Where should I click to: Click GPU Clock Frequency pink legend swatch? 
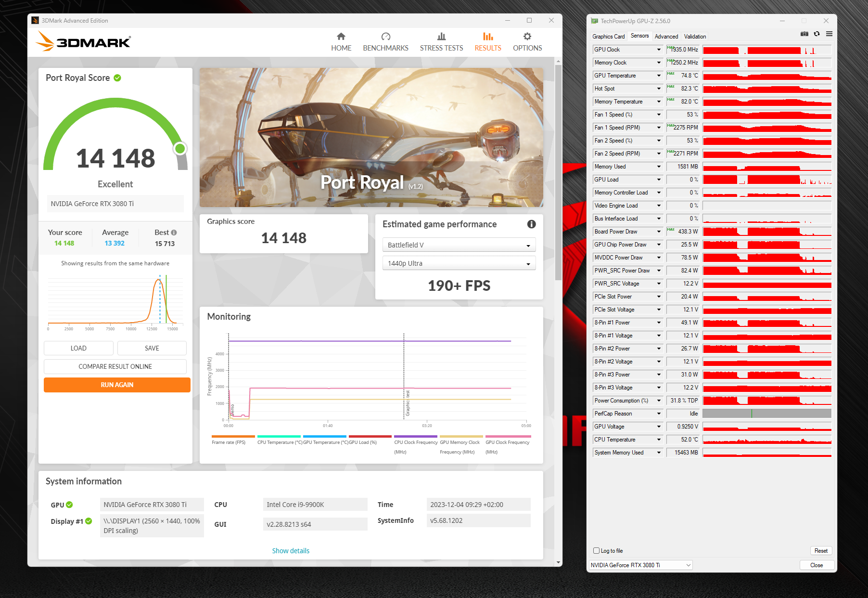[x=508, y=436]
